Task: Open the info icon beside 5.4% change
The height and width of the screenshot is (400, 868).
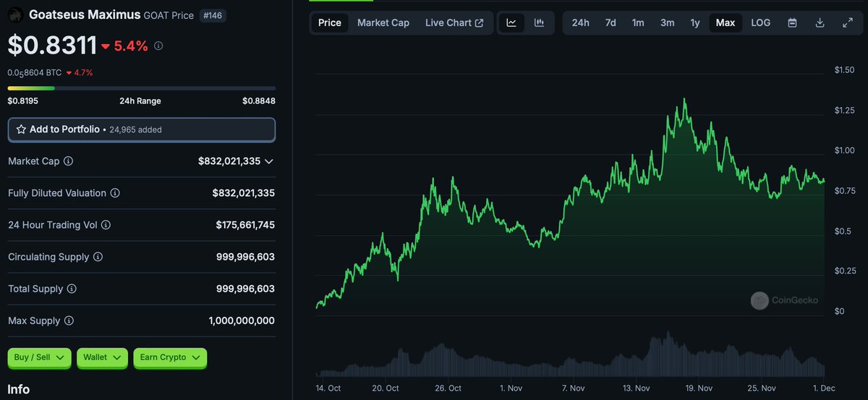Action: coord(158,46)
